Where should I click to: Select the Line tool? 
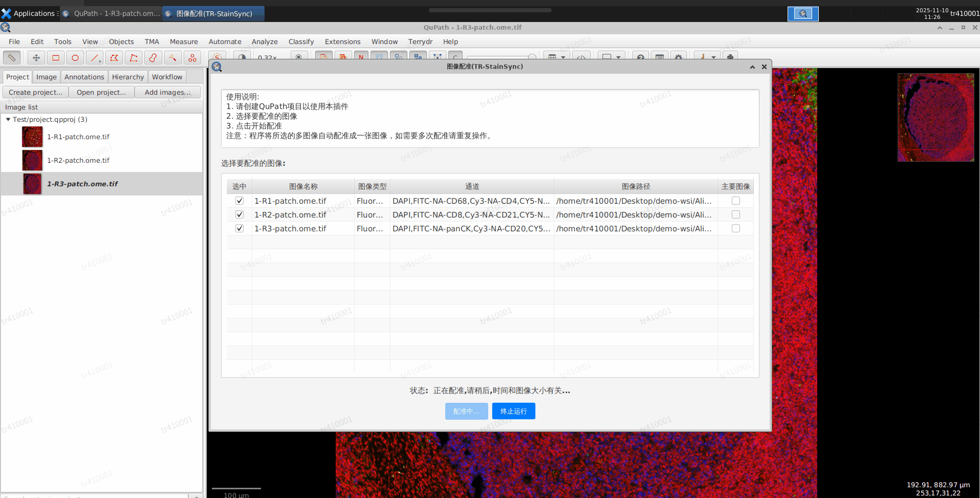(x=94, y=58)
